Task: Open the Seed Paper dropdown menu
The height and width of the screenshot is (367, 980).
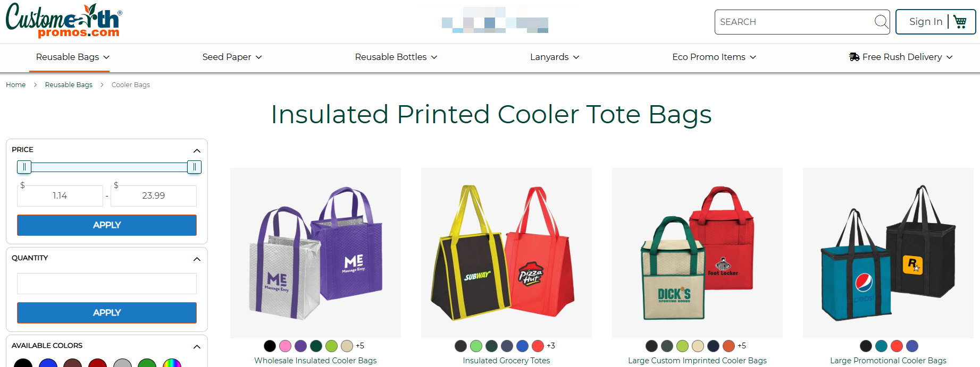Action: pyautogui.click(x=232, y=57)
